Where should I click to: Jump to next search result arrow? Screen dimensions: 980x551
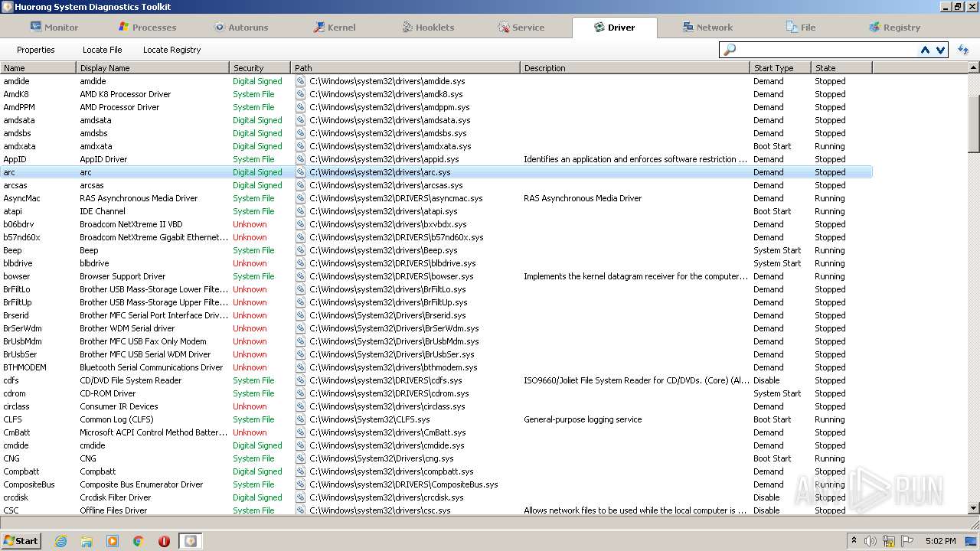pyautogui.click(x=940, y=50)
